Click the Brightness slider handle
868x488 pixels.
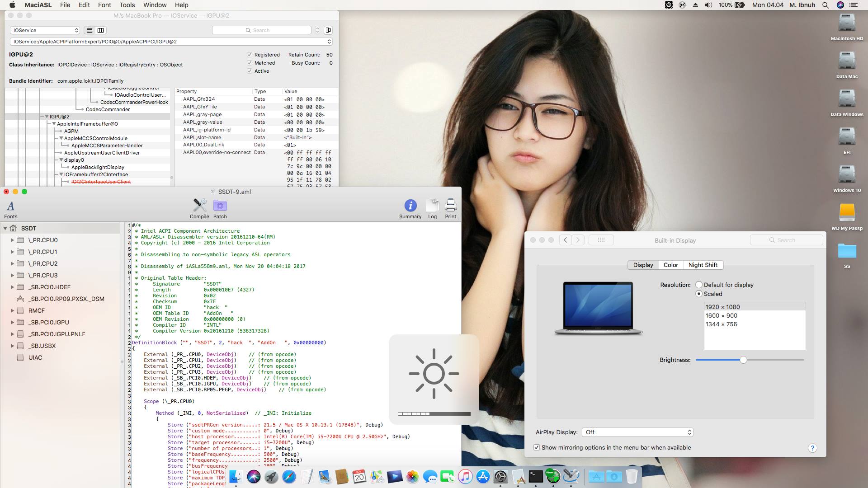click(743, 360)
